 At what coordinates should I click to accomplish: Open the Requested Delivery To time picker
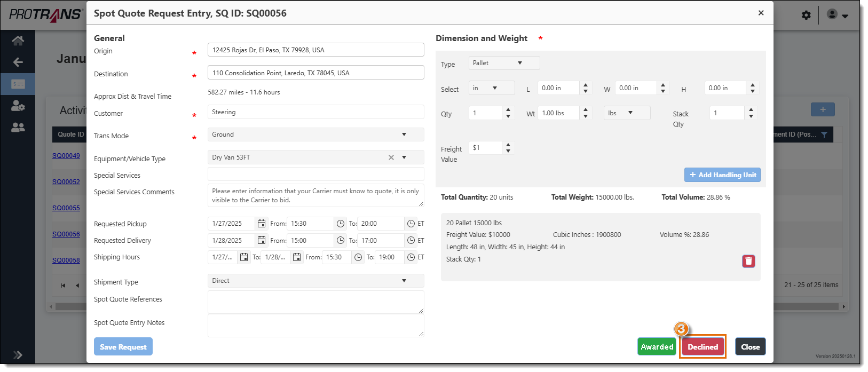[x=411, y=240]
